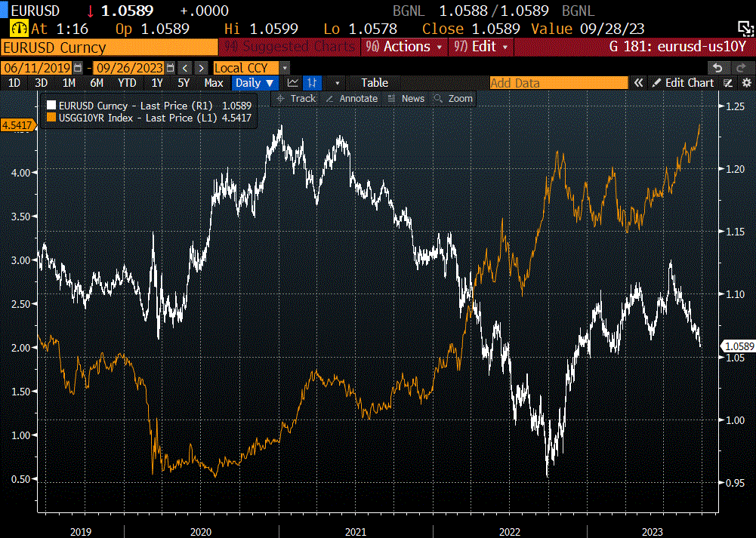The height and width of the screenshot is (538, 756).
Task: Click the start date field 06/11/2019
Action: 37,68
